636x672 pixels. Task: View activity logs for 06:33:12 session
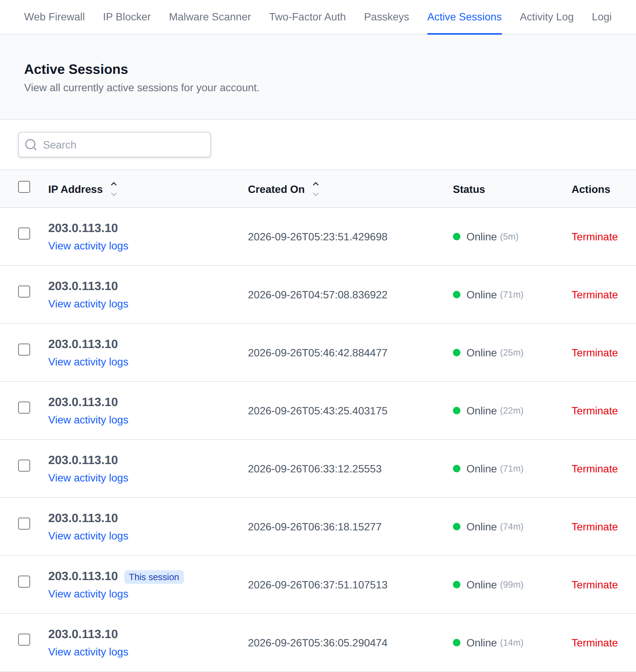(x=88, y=478)
